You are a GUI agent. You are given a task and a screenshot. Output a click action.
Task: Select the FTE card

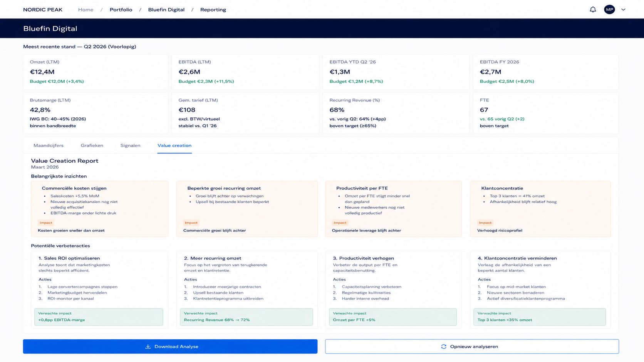[546, 113]
